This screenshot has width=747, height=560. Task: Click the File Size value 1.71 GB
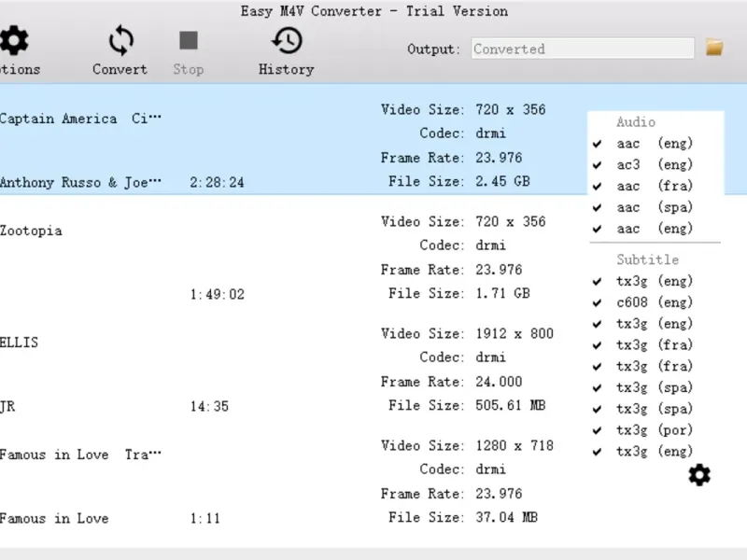502,293
